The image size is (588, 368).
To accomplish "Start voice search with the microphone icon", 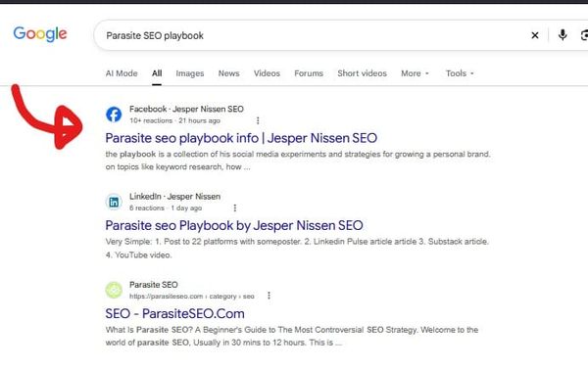I will 563,35.
